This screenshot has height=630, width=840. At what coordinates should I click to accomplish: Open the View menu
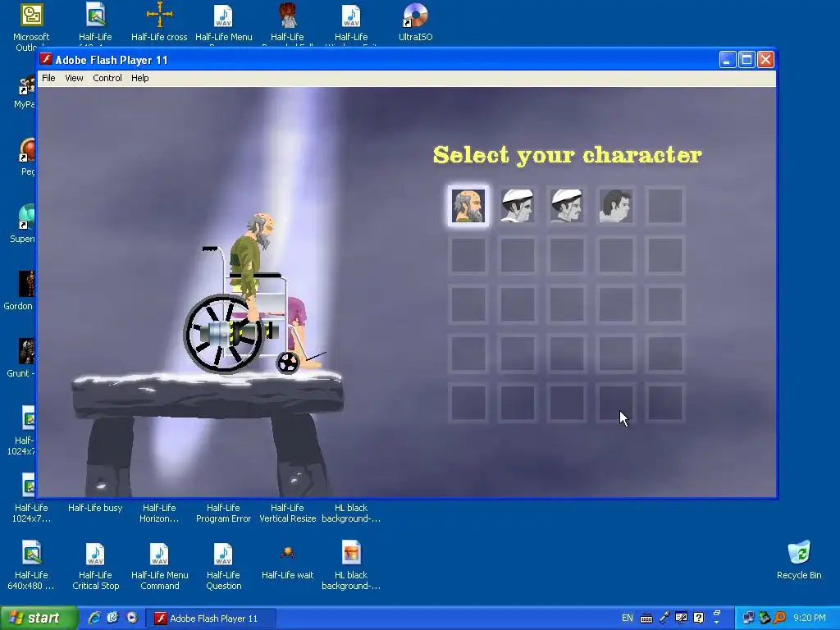click(74, 78)
